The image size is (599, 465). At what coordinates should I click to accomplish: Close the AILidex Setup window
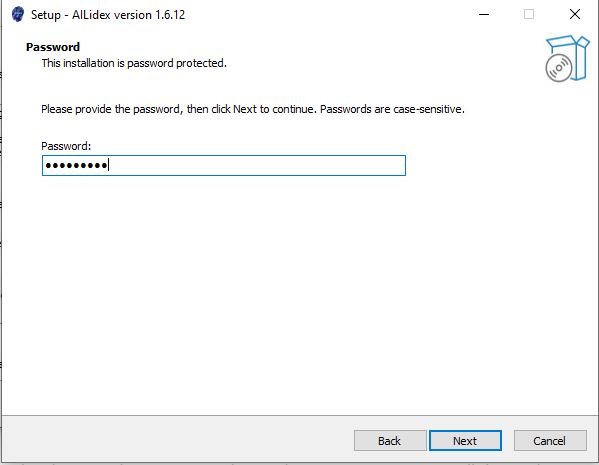[x=575, y=15]
